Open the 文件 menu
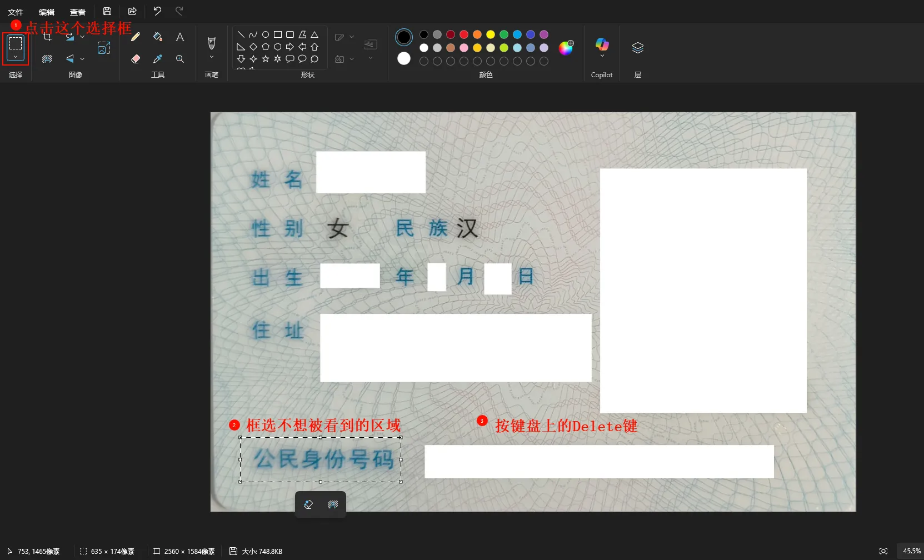924x560 pixels. click(x=15, y=12)
